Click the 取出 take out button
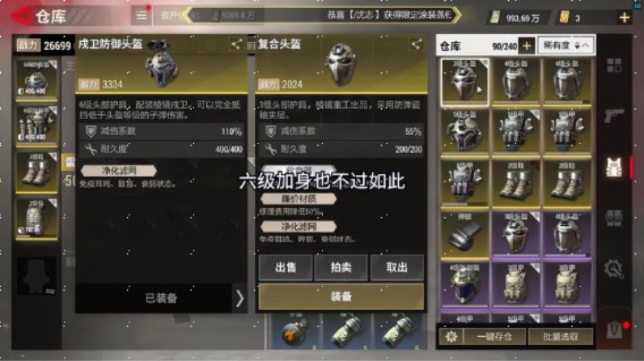The image size is (644, 361). (x=397, y=267)
